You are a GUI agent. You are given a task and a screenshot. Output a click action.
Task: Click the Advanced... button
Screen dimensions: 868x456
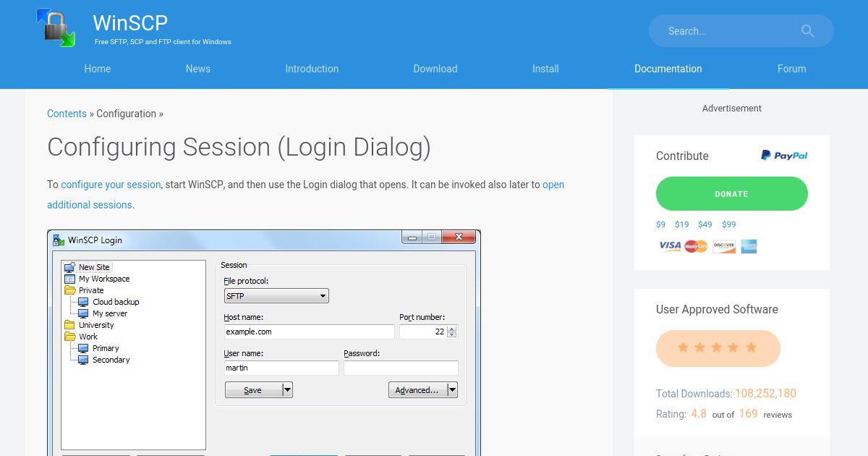417,390
